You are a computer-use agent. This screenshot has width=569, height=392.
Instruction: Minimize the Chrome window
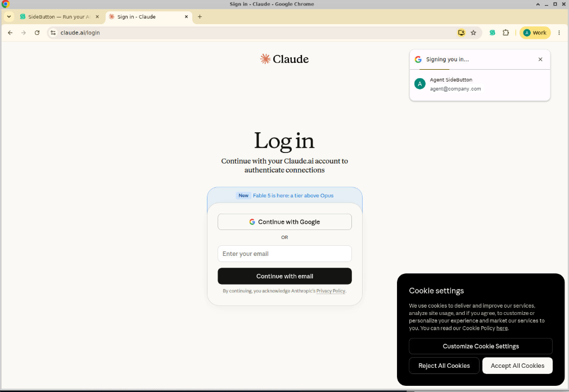coord(546,4)
